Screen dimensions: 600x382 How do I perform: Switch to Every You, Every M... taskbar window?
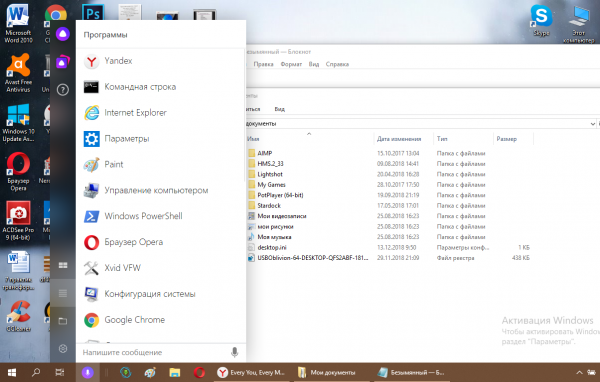(251, 372)
